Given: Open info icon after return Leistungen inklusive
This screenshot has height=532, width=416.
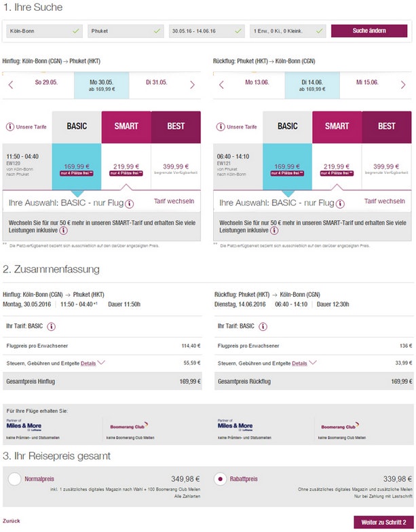Looking at the screenshot, I should (x=280, y=231).
